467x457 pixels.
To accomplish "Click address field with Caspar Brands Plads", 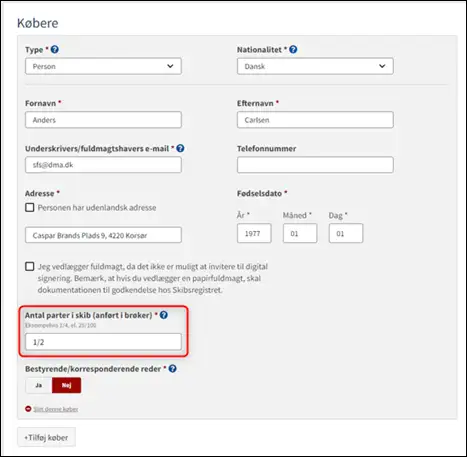I will pos(103,235).
